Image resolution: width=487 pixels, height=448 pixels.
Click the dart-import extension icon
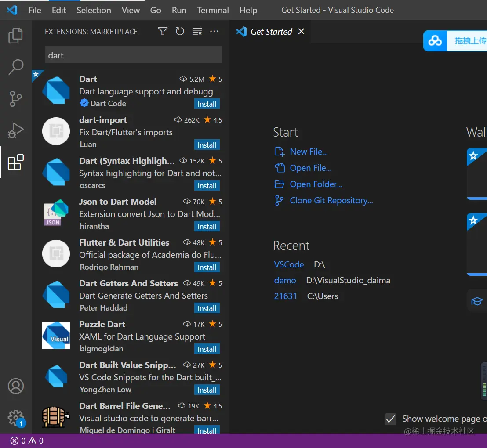click(56, 131)
